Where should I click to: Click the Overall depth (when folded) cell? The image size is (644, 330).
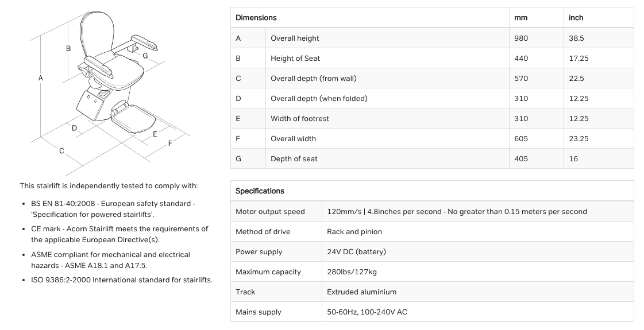click(x=319, y=99)
